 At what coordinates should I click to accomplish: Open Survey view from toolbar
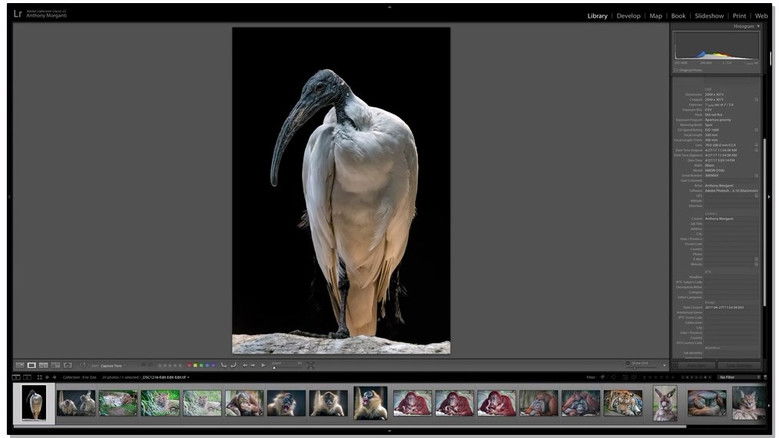click(x=55, y=365)
